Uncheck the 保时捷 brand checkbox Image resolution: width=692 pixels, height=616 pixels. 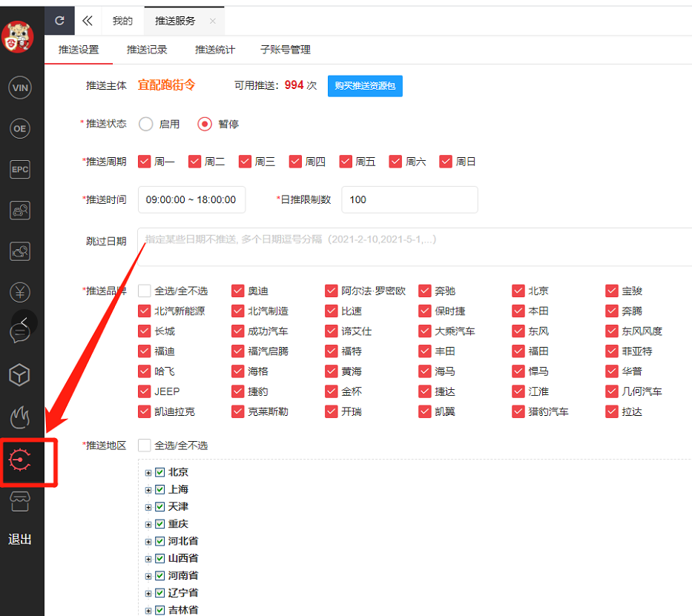(x=425, y=311)
